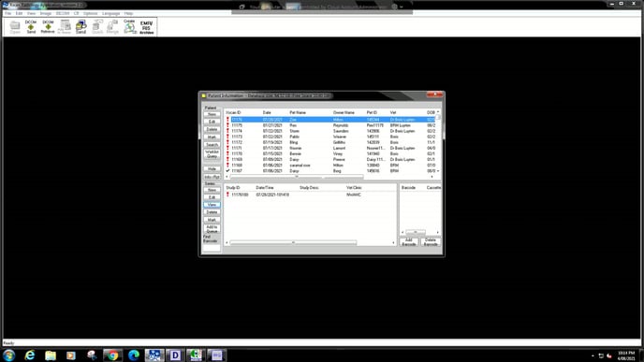Screen dimensions: 644x362
Task: Open the View menu
Action: 31,13
